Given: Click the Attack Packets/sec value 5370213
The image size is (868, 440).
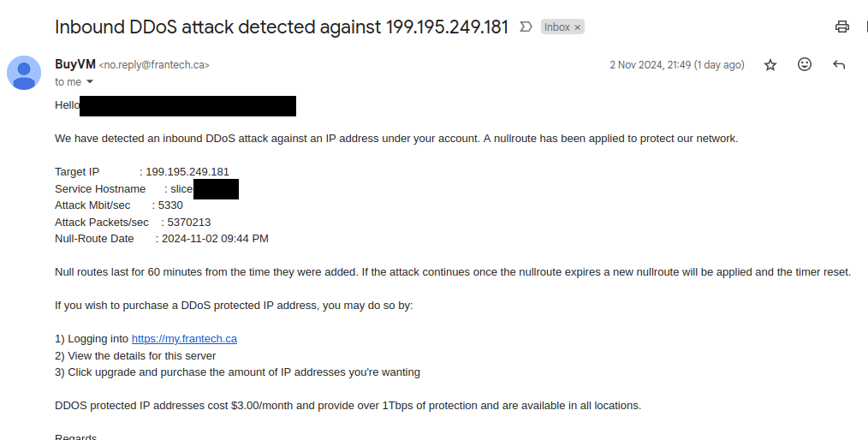Looking at the screenshot, I should (189, 222).
